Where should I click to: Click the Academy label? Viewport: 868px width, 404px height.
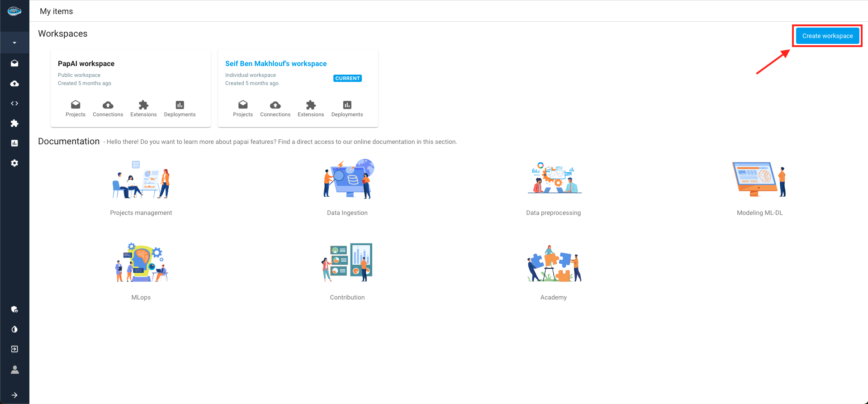pyautogui.click(x=554, y=297)
